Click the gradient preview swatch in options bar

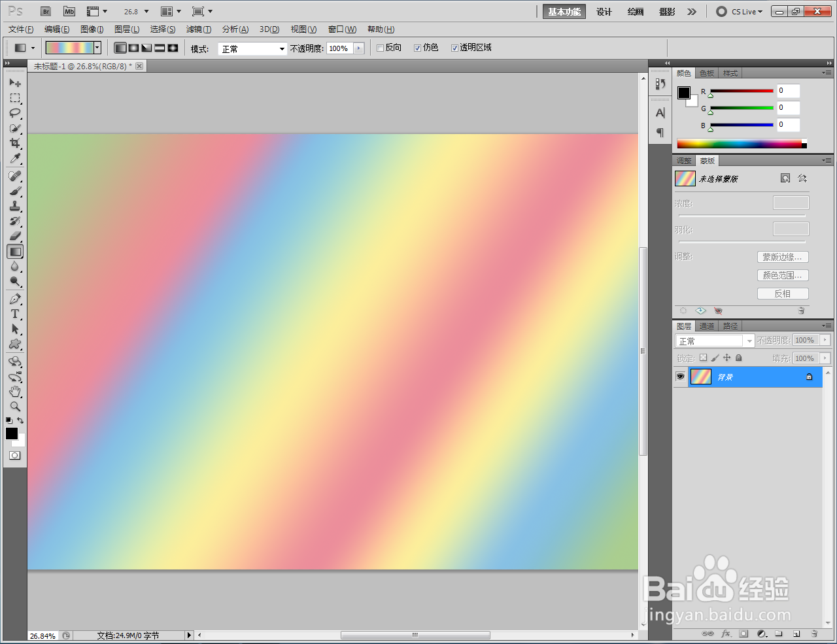tap(69, 48)
